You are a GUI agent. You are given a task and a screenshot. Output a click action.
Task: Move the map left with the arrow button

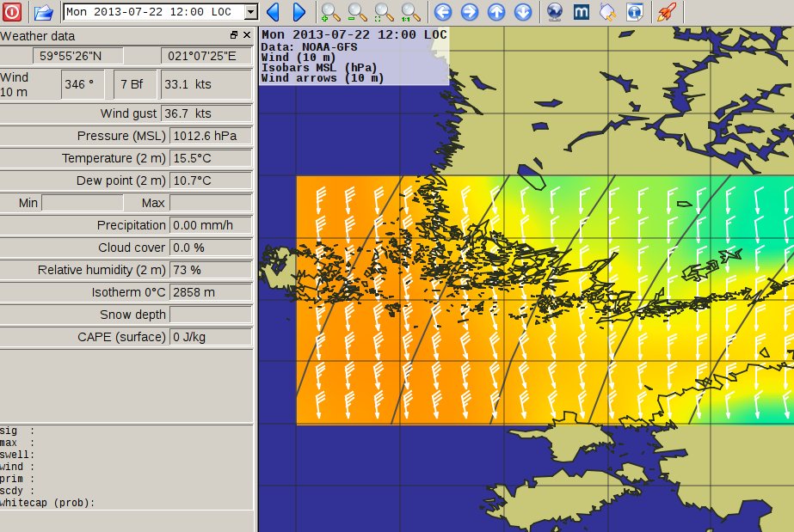pos(443,12)
